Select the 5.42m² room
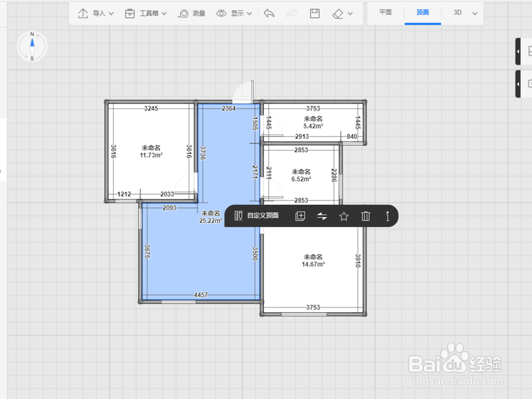 pos(313,122)
